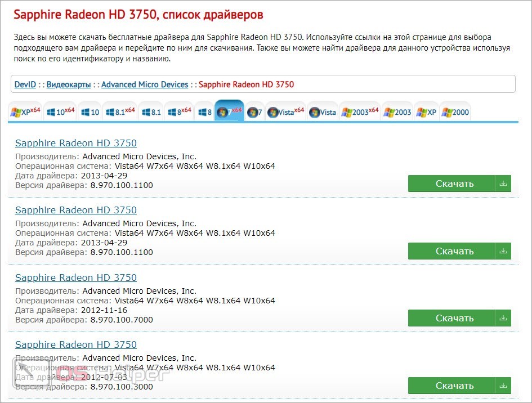Click version text 8.970.100.7000
The image size is (532, 403).
point(122,320)
